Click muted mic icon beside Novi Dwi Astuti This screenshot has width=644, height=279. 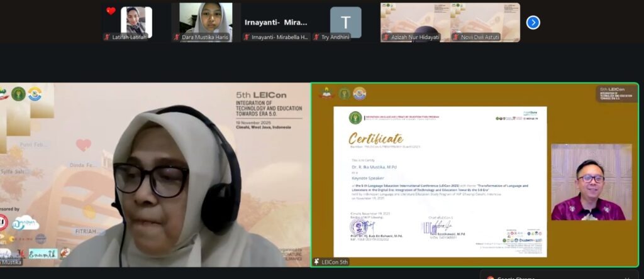pos(455,37)
